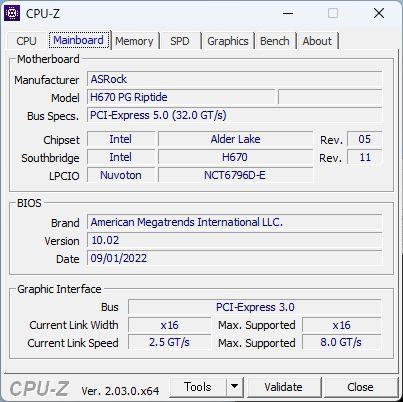Switch to the CPU tab

click(26, 41)
